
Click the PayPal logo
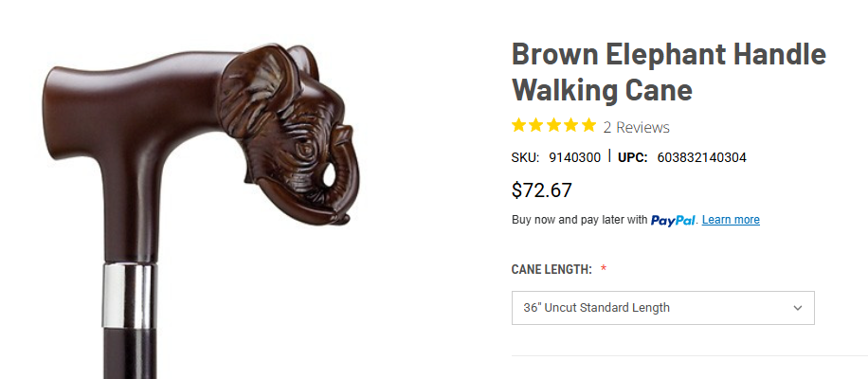click(674, 221)
